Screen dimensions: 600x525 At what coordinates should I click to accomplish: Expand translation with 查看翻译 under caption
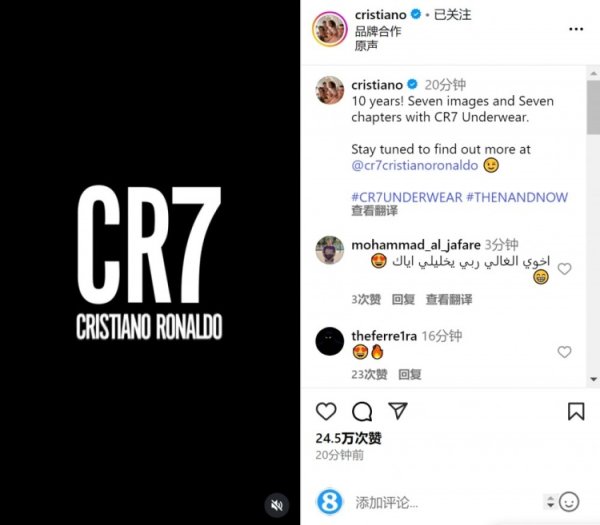click(375, 211)
